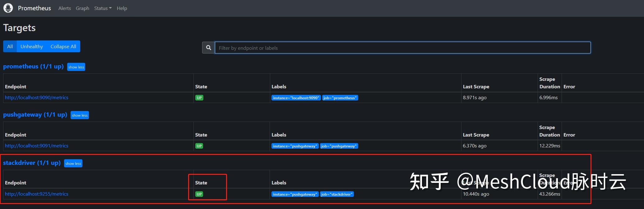Click the 12.229ms scrape duration value

pyautogui.click(x=550, y=146)
